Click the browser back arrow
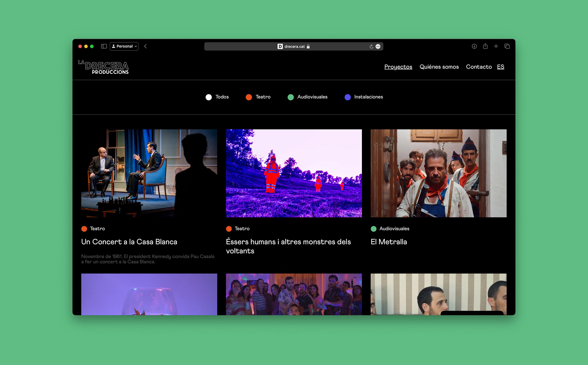This screenshot has width=588, height=365. click(145, 46)
